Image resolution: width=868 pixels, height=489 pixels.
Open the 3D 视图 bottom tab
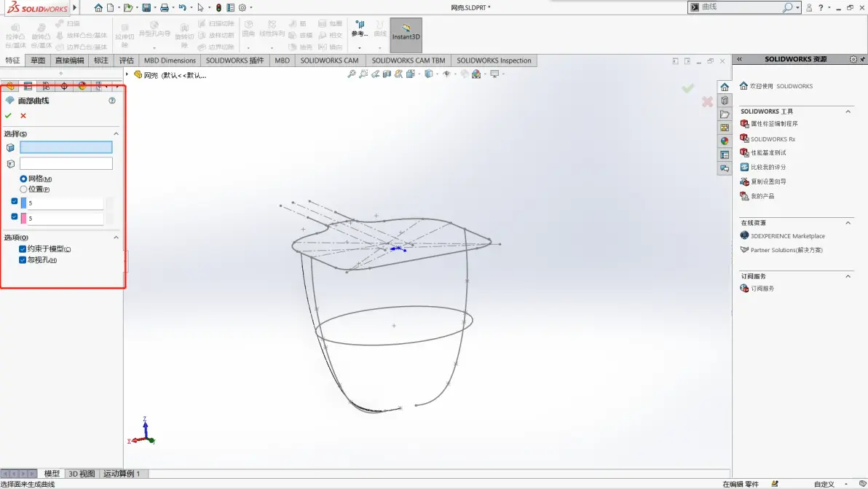click(x=82, y=474)
